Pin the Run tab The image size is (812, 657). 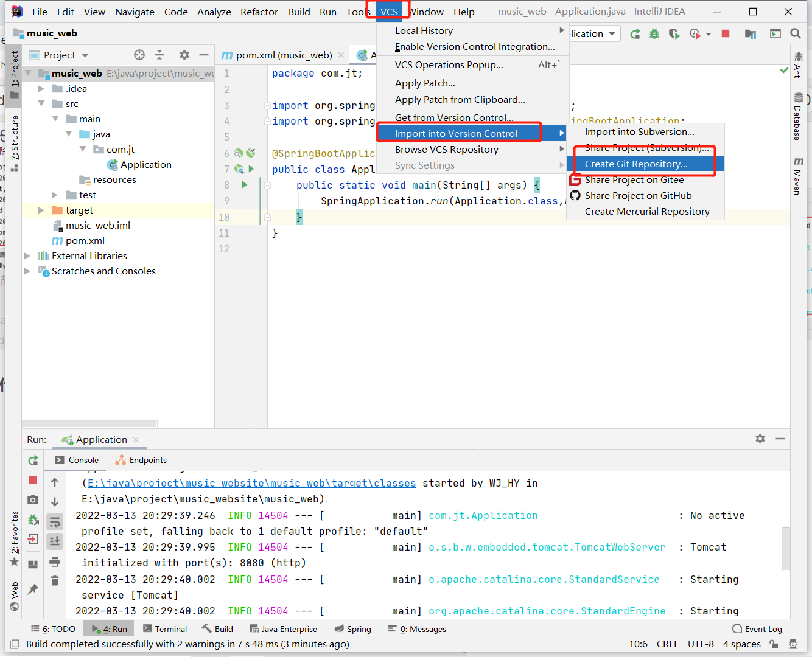coord(33,589)
